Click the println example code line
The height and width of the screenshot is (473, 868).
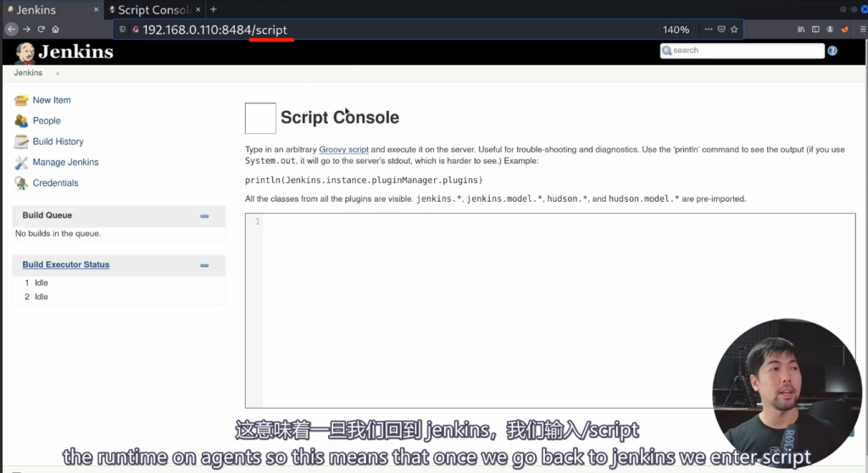364,180
